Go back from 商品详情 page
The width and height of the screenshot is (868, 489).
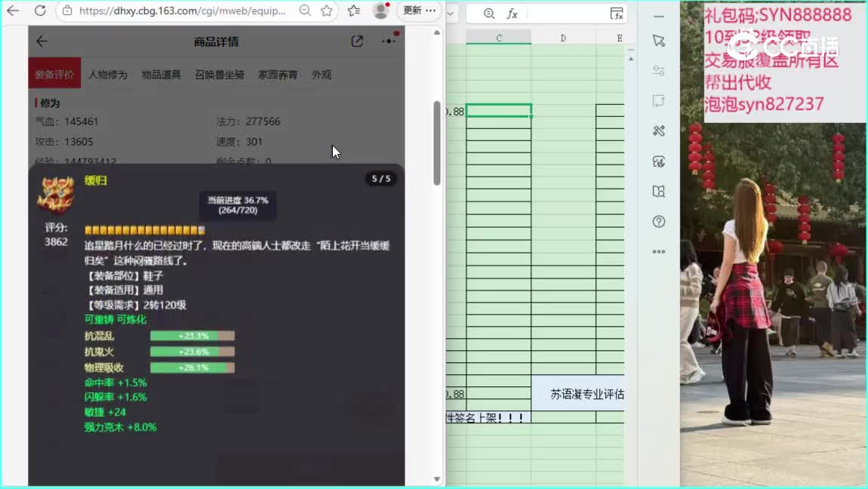(x=42, y=41)
